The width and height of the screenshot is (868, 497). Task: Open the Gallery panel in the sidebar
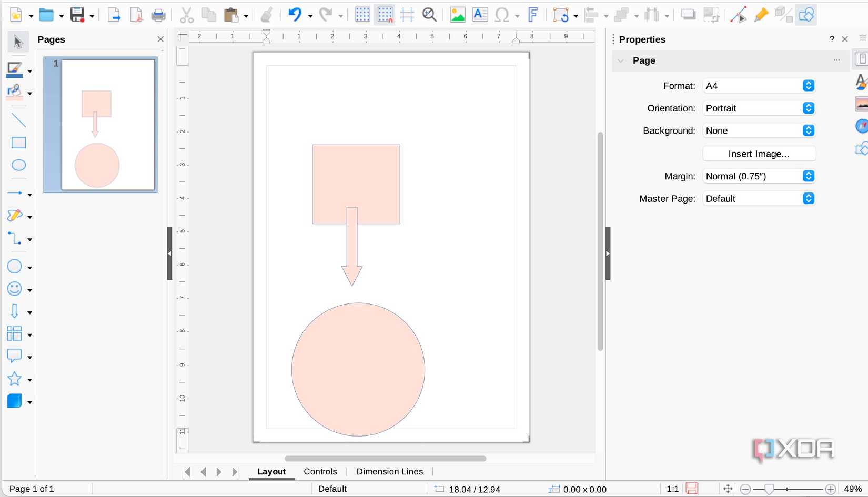coord(861,105)
